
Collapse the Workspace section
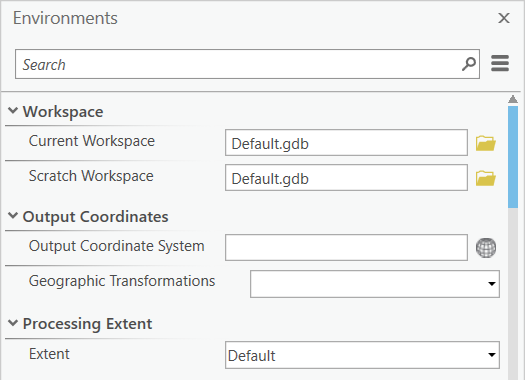pyautogui.click(x=13, y=110)
